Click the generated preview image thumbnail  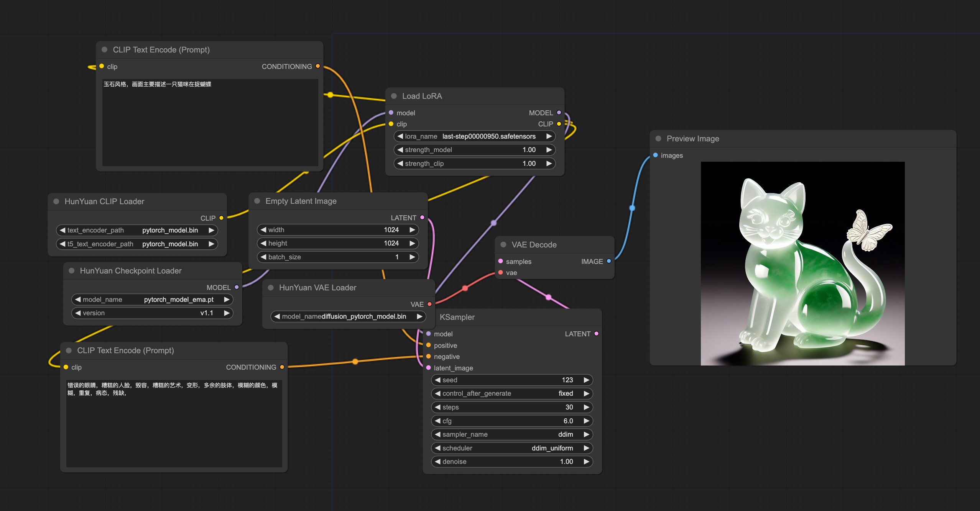804,265
